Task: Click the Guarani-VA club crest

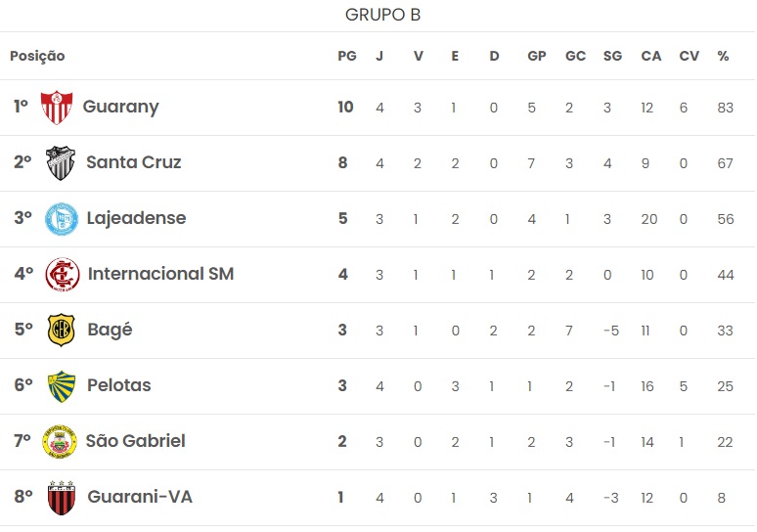Action: [x=62, y=498]
